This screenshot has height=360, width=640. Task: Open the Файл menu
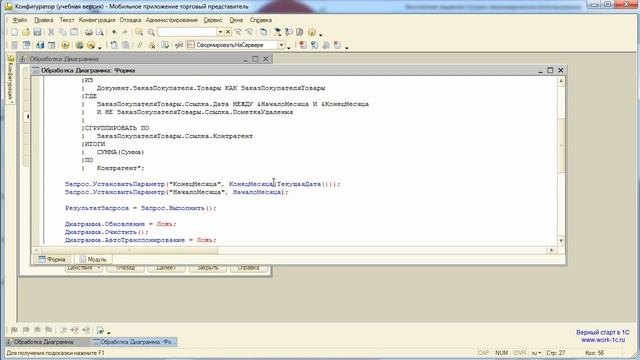coord(19,20)
